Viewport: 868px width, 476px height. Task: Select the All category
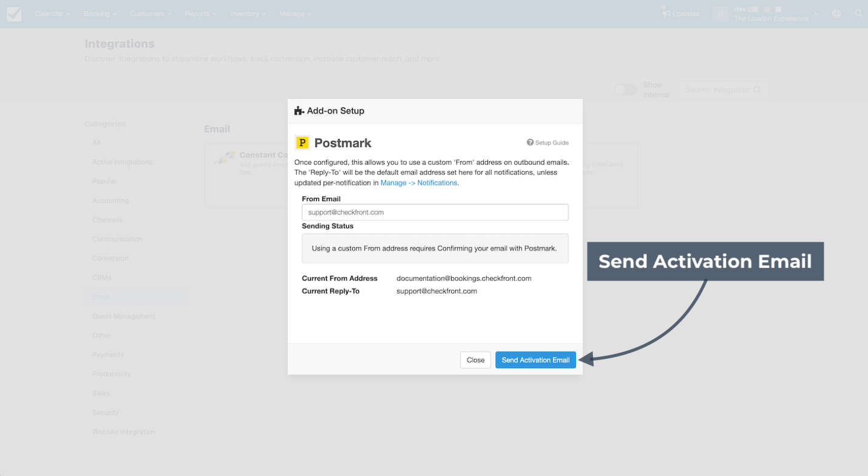(x=97, y=143)
